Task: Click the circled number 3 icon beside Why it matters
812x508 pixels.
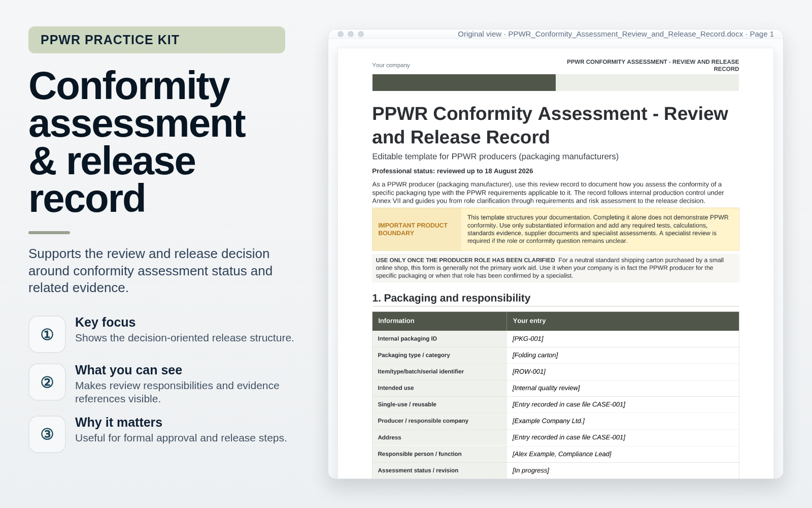Action: click(47, 434)
